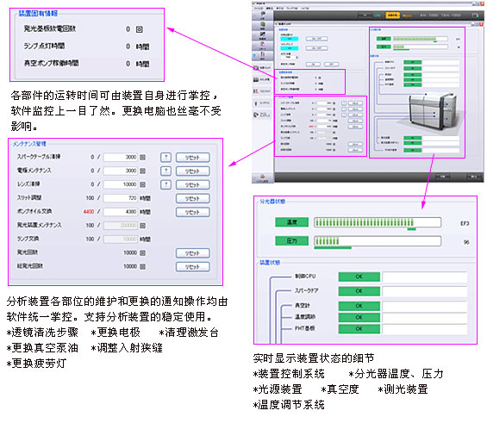Click help button for 電極メンテナンス row
Viewport: 487px width, 448px height.
[x=165, y=171]
